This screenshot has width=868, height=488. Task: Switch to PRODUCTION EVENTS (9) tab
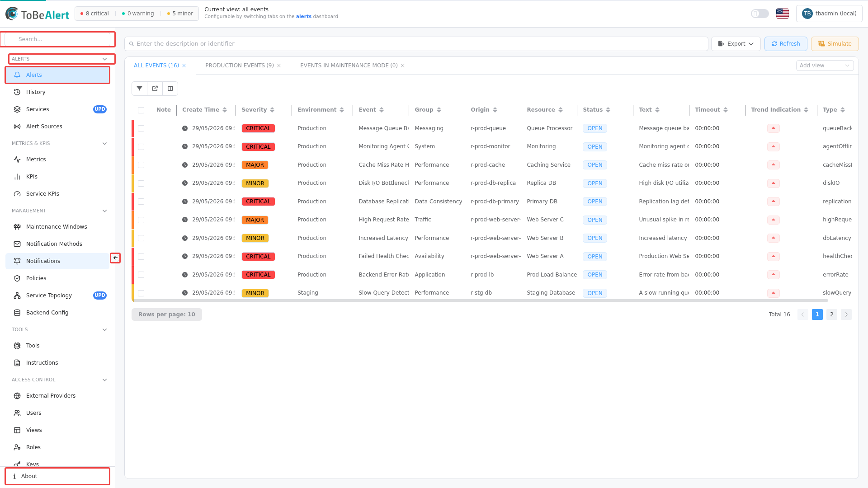(x=239, y=66)
